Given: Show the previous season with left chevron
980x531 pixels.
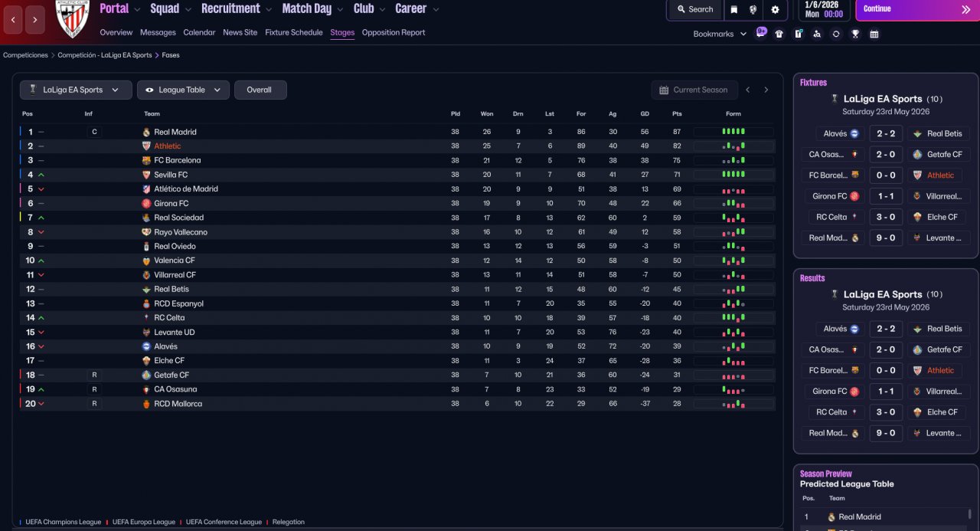Looking at the screenshot, I should pyautogui.click(x=748, y=90).
